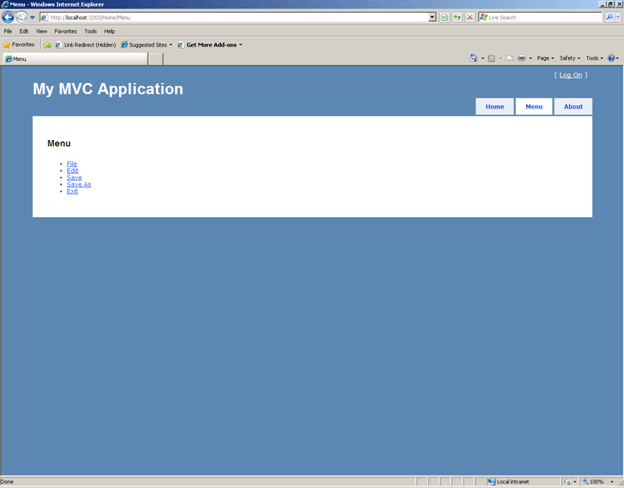Click the red Stop loading icon
Image resolution: width=624 pixels, height=488 pixels.
(x=470, y=18)
